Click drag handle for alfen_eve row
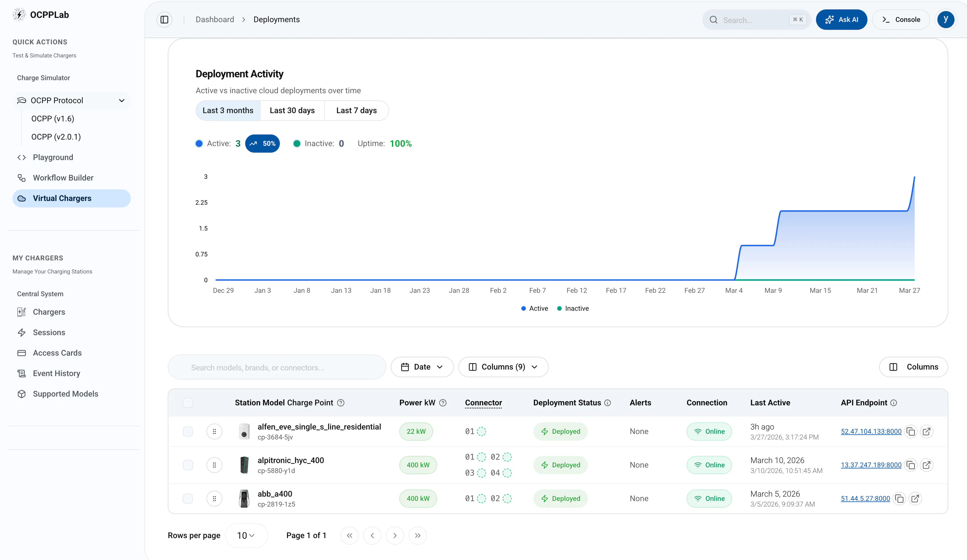Image resolution: width=967 pixels, height=560 pixels. (x=214, y=432)
